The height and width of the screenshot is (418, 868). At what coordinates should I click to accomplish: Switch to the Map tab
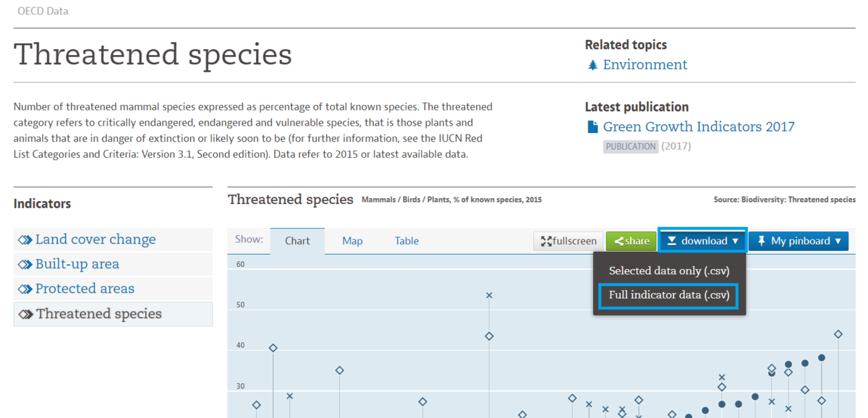[352, 241]
